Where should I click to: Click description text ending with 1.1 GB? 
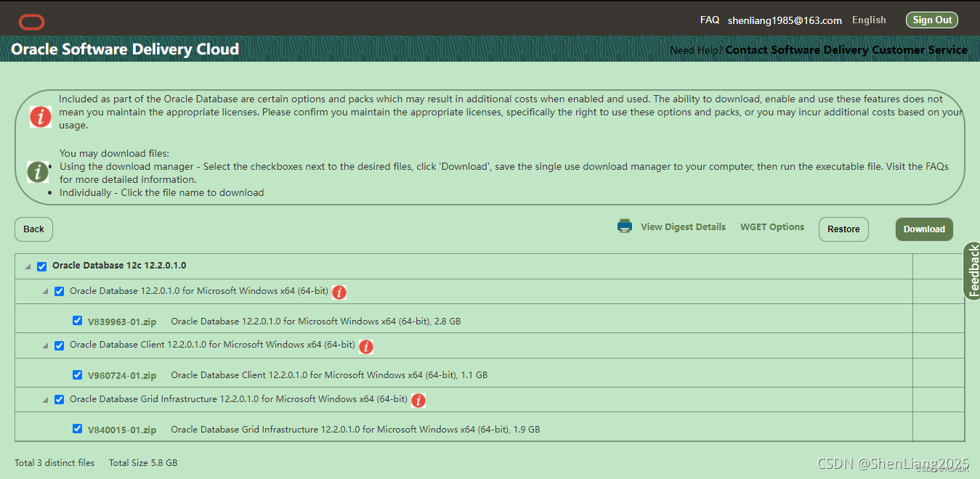pos(329,376)
